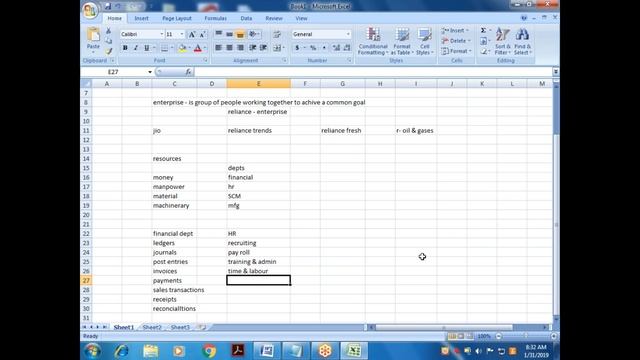Click the Copy icon in Clipboard group

point(109,41)
